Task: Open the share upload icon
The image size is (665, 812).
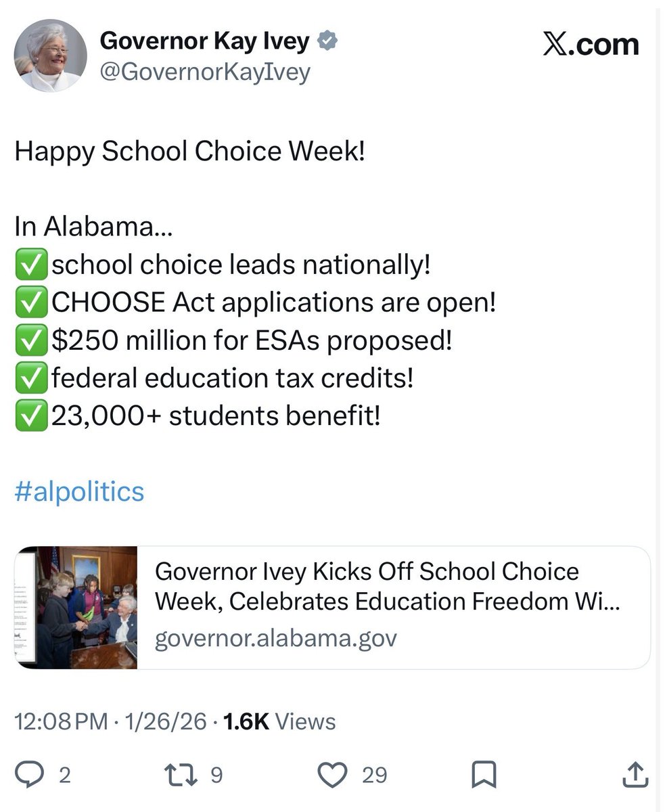Action: (635, 774)
